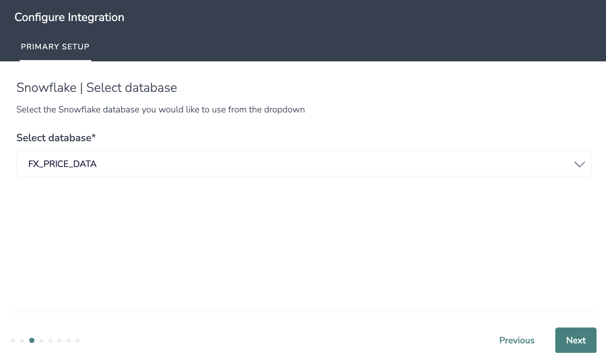
Task: Jump to the second step dot
Action: pyautogui.click(x=22, y=340)
